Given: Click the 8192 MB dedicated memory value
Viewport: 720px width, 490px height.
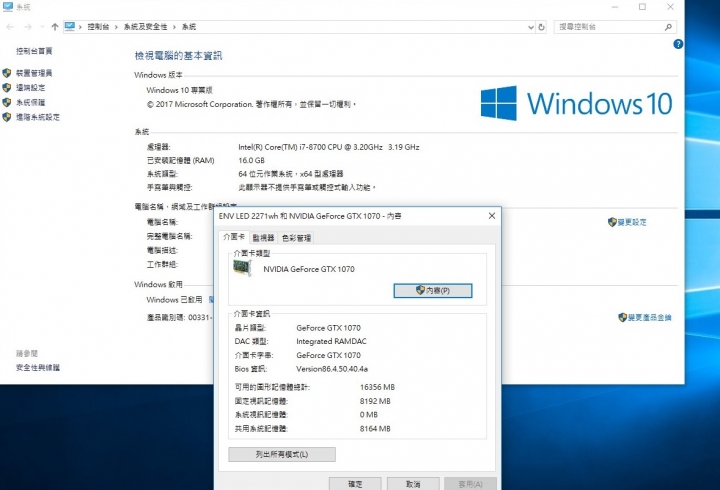Looking at the screenshot, I should point(375,401).
